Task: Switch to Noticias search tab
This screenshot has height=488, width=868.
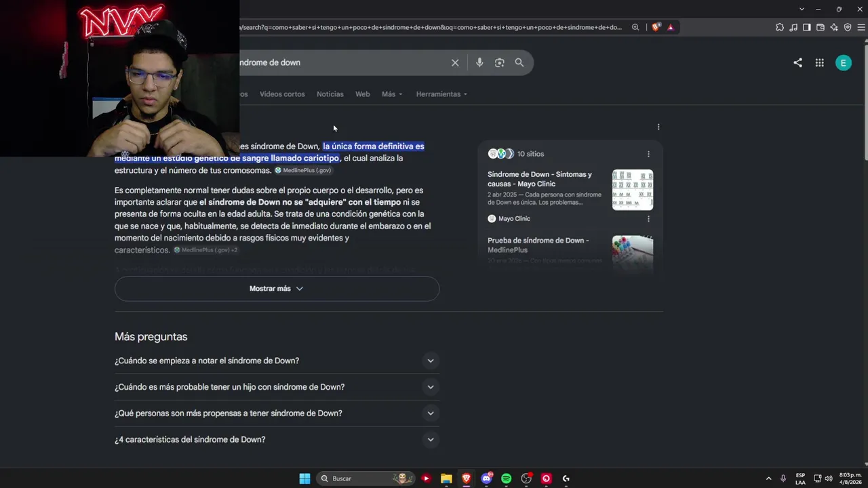Action: point(330,94)
